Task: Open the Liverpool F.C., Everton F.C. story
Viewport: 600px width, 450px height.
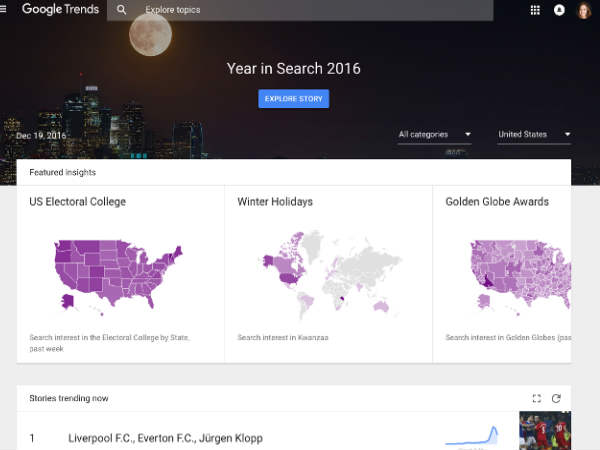Action: [x=165, y=438]
